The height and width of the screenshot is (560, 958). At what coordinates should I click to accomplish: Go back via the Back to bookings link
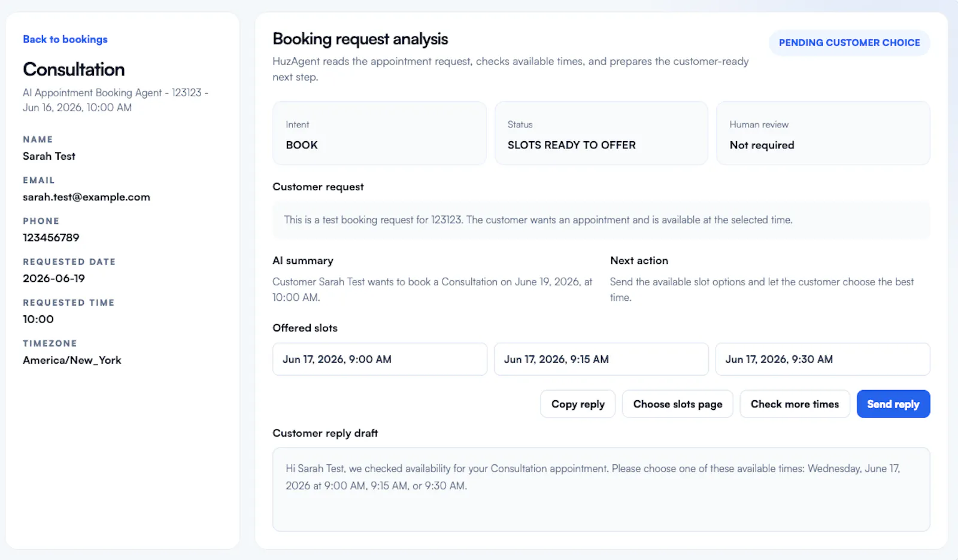point(65,39)
